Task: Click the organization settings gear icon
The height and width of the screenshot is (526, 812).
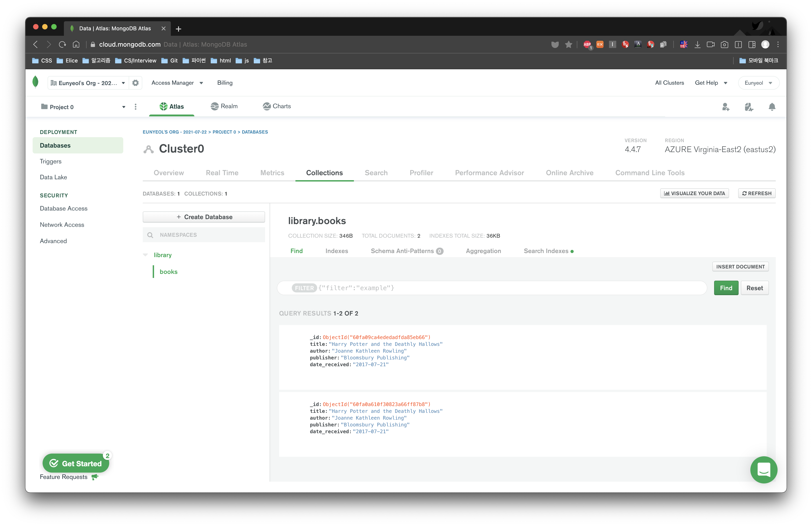Action: pyautogui.click(x=135, y=83)
